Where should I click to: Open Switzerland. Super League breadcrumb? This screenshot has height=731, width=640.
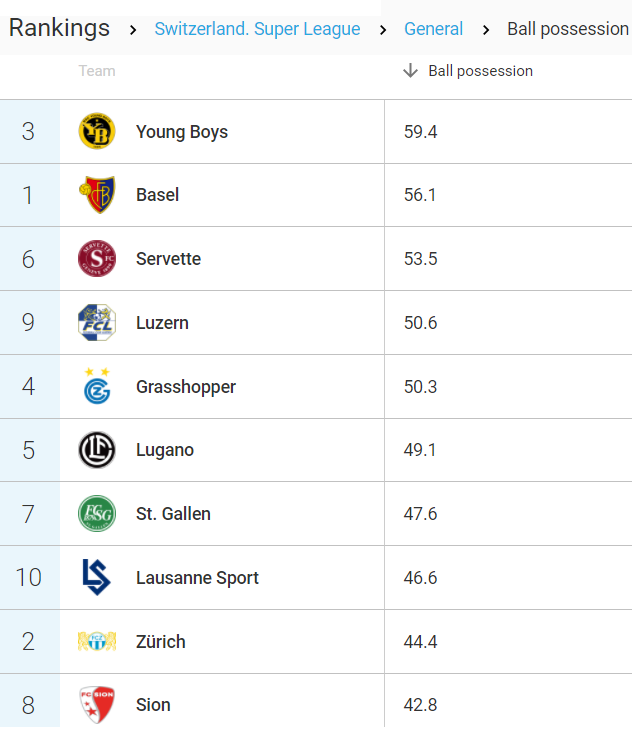click(x=257, y=29)
